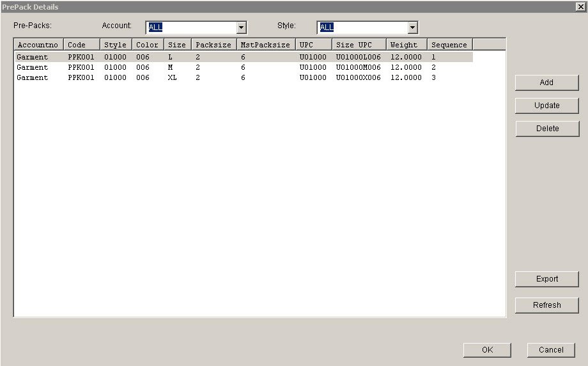Click the MstPacksize column header

[265, 45]
